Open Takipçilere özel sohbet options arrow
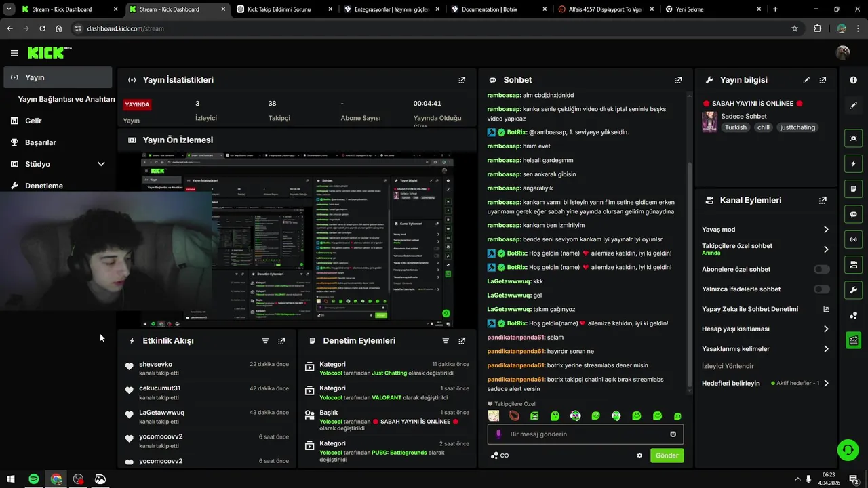 (x=826, y=249)
